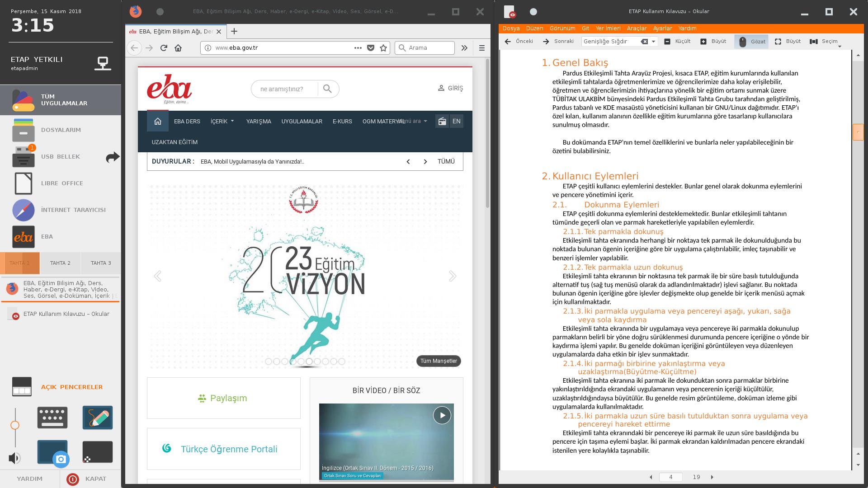Open Türkçe Öğrenme Portali
This screenshot has height=488, width=868.
point(224,449)
